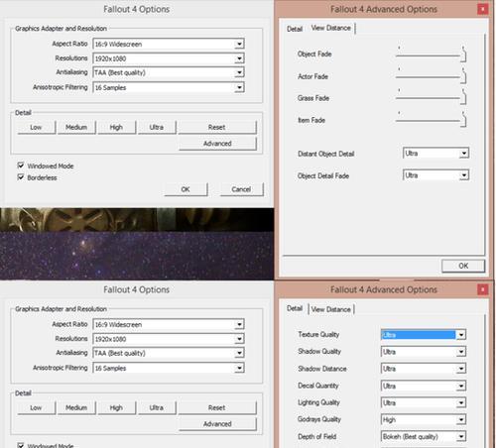
Task: Click High detail preset in upper Options window
Action: [x=116, y=127]
